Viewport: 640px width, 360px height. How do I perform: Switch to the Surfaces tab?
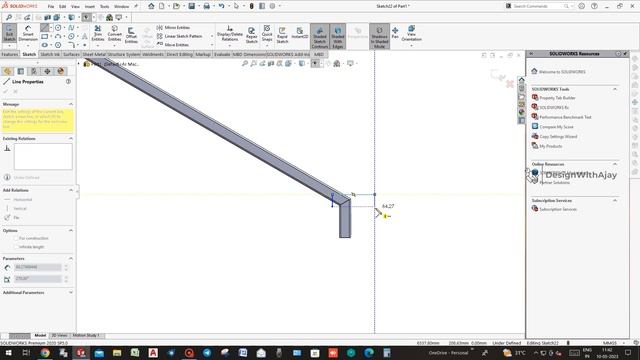point(71,54)
